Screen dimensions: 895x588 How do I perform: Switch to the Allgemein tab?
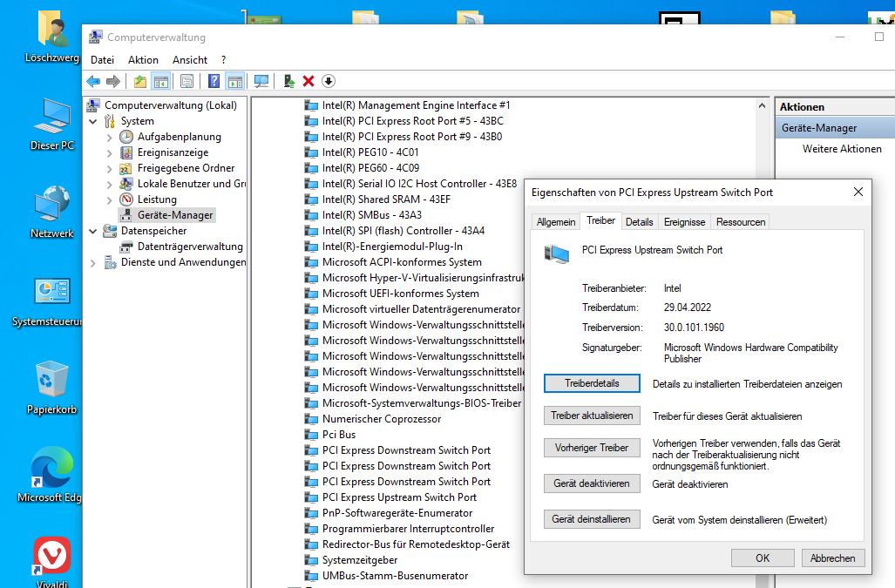(x=555, y=222)
